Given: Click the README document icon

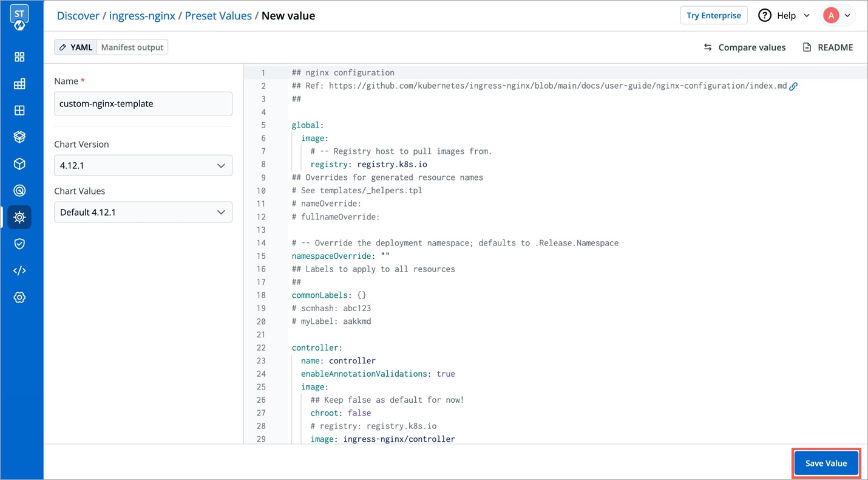Looking at the screenshot, I should [x=807, y=47].
